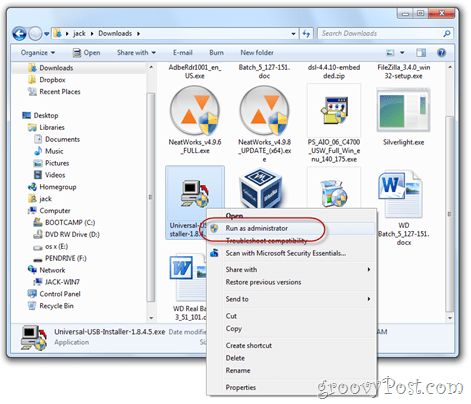Select NeatWorks_v4.9.6_FULL.exe file icon
Screen dimensions: 471x404
click(195, 111)
